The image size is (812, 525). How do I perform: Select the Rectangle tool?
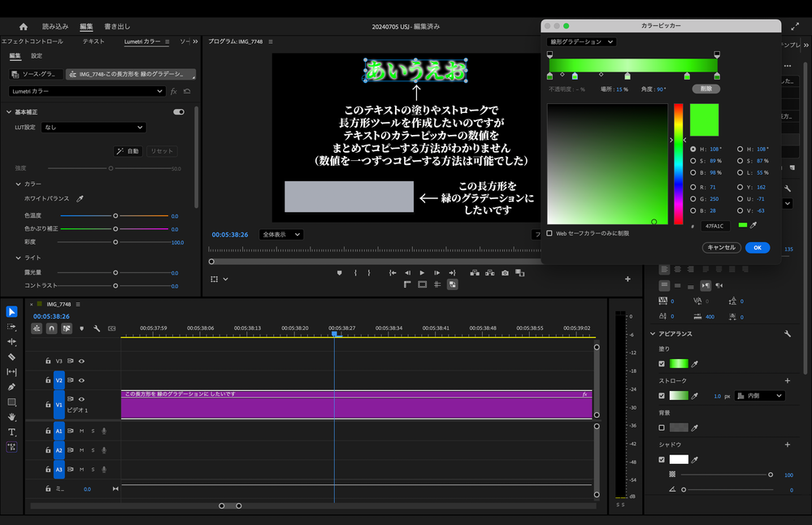[11, 402]
